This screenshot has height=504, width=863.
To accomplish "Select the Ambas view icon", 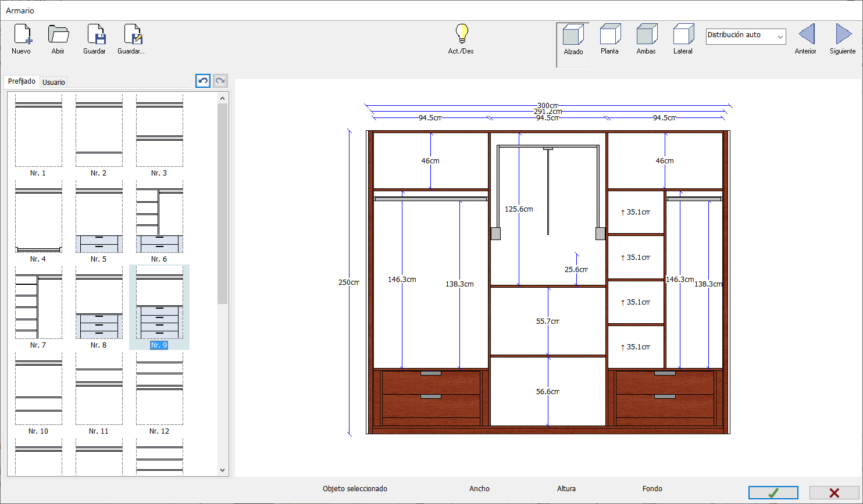I will pyautogui.click(x=646, y=35).
